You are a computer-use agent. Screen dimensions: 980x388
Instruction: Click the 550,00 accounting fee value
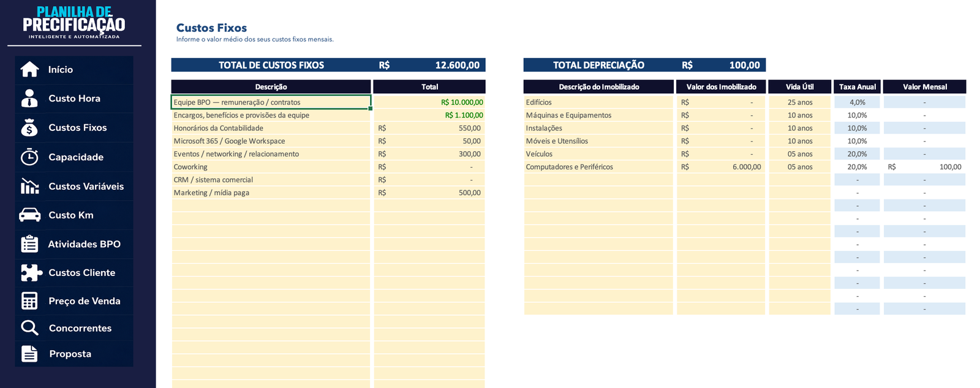429,128
